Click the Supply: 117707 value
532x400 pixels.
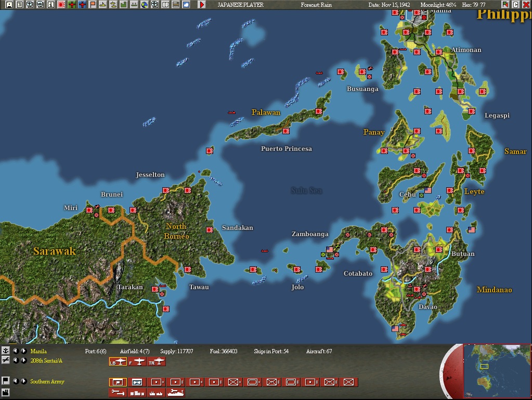pyautogui.click(x=176, y=351)
